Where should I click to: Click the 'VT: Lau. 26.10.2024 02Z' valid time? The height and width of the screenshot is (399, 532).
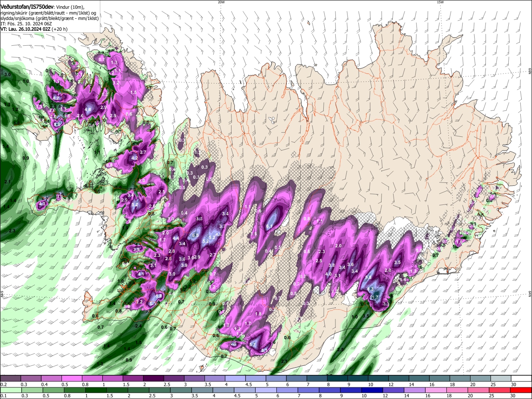point(25,29)
